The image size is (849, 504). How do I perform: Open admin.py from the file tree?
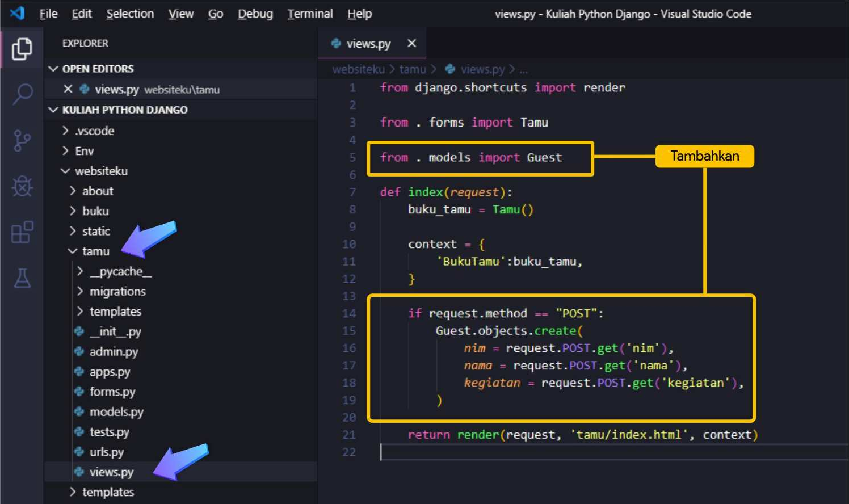click(x=115, y=351)
